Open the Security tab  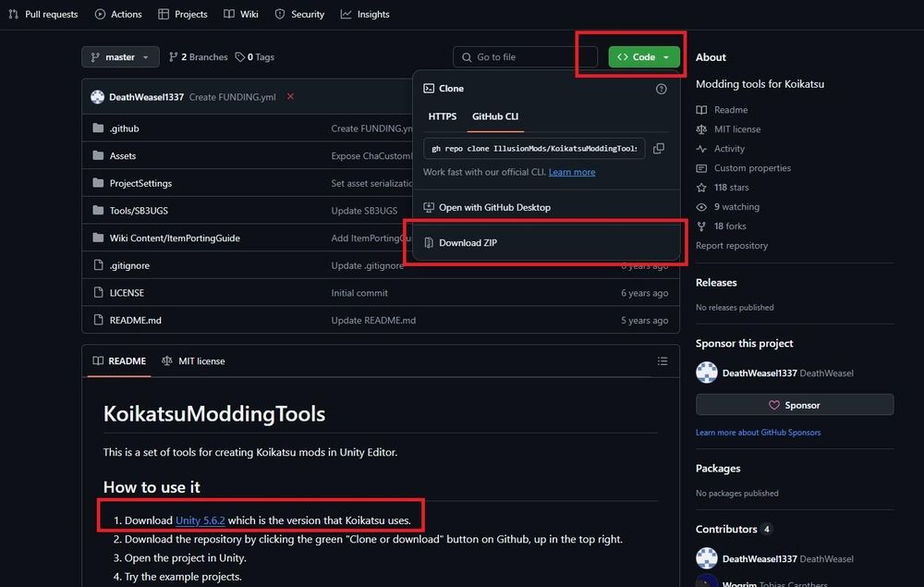pos(298,14)
